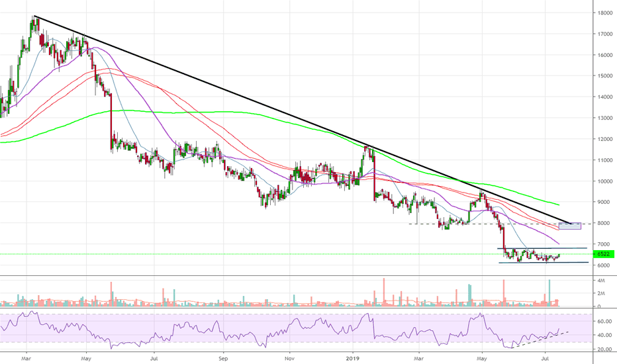Click the 13000 price axis label

(605, 118)
